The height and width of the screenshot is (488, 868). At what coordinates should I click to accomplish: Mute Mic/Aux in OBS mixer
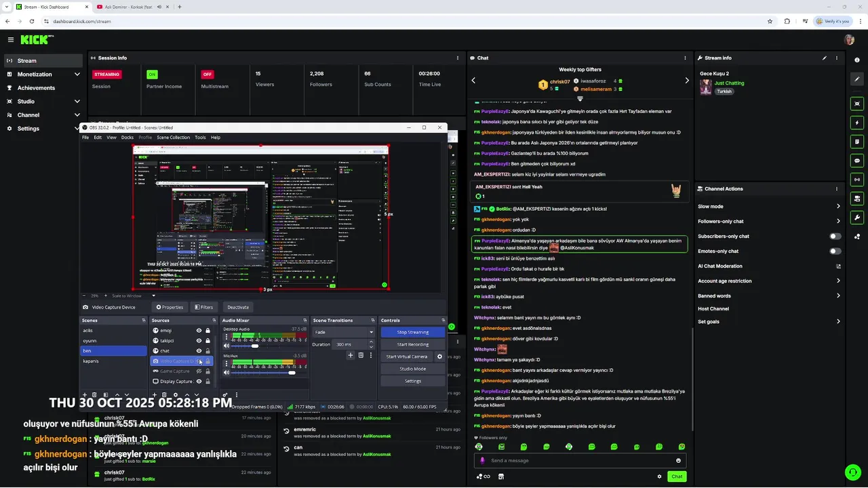coord(226,372)
